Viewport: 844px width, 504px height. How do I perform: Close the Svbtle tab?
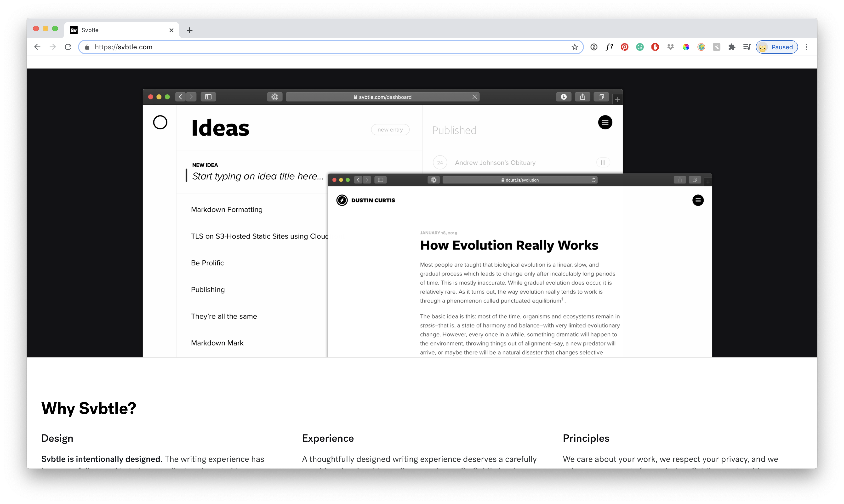(x=171, y=30)
